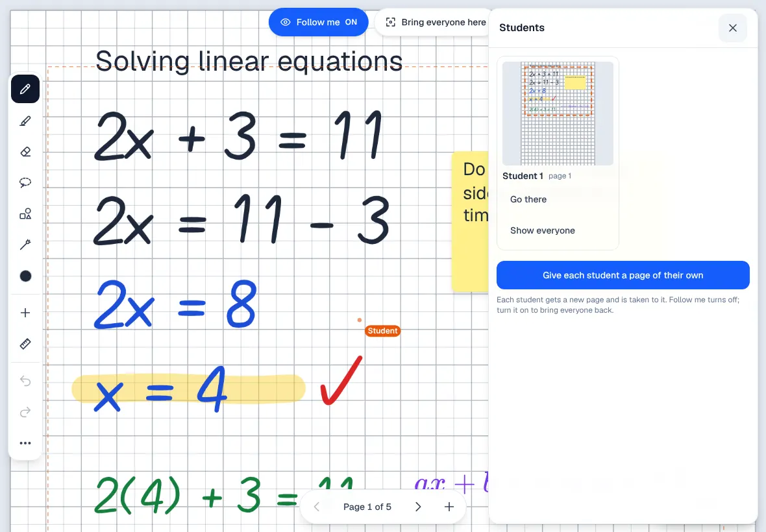Select the Eraser tool
Screen dimensions: 766x532
coord(25,152)
